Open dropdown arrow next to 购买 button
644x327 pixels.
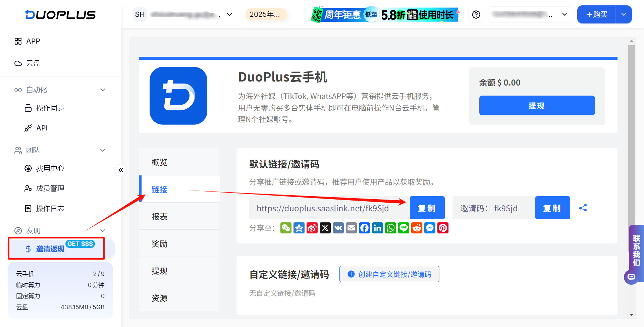pyautogui.click(x=624, y=14)
